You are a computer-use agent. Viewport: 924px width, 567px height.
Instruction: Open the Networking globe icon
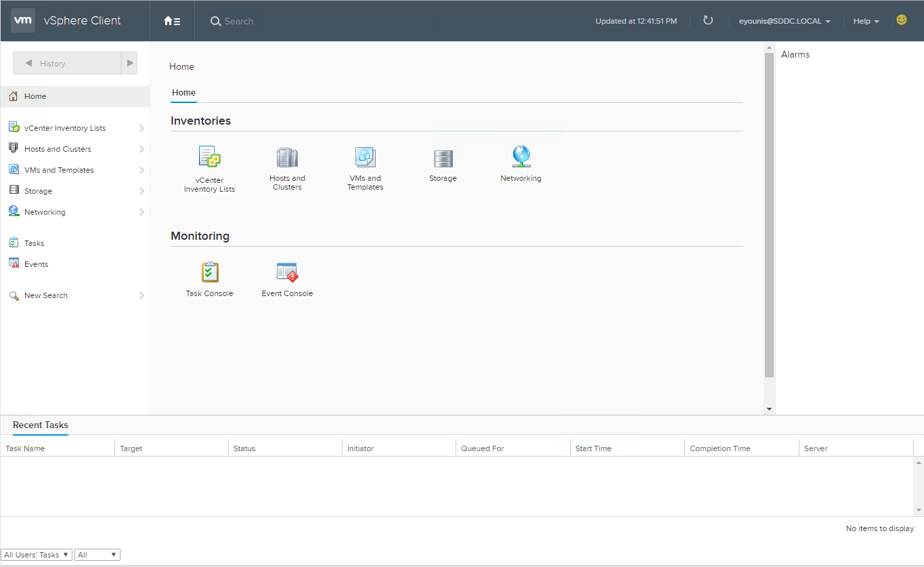coord(521,157)
